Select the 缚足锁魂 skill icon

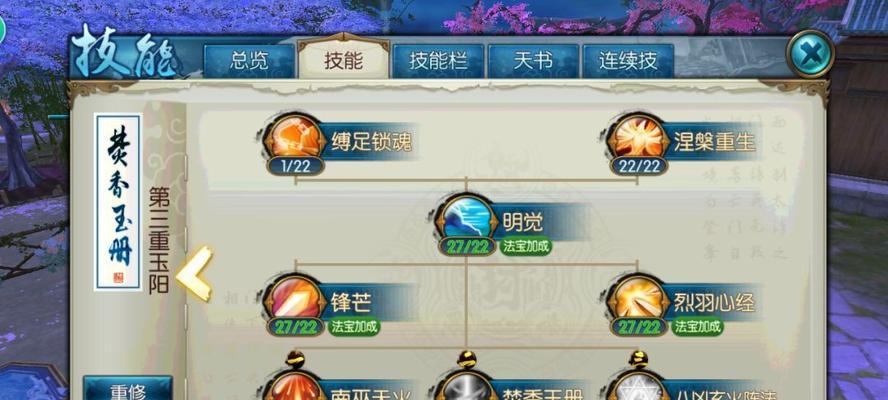pyautogui.click(x=294, y=138)
